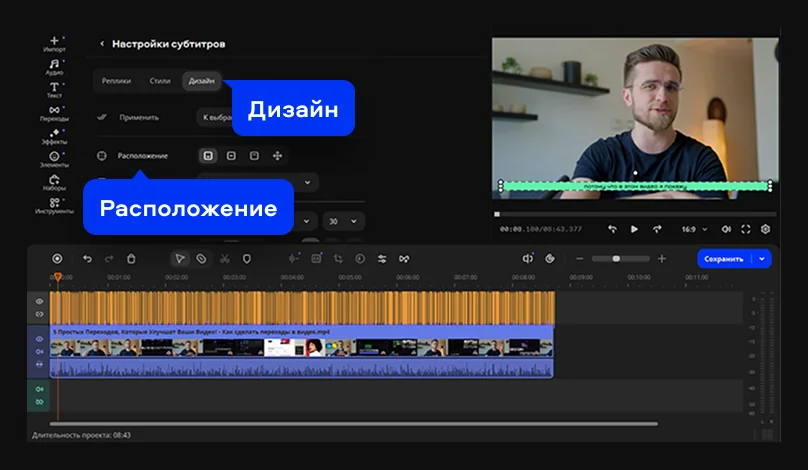Open the dropdown arrow next to Сохранить
Image resolution: width=808 pixels, height=470 pixels.
[x=764, y=258]
